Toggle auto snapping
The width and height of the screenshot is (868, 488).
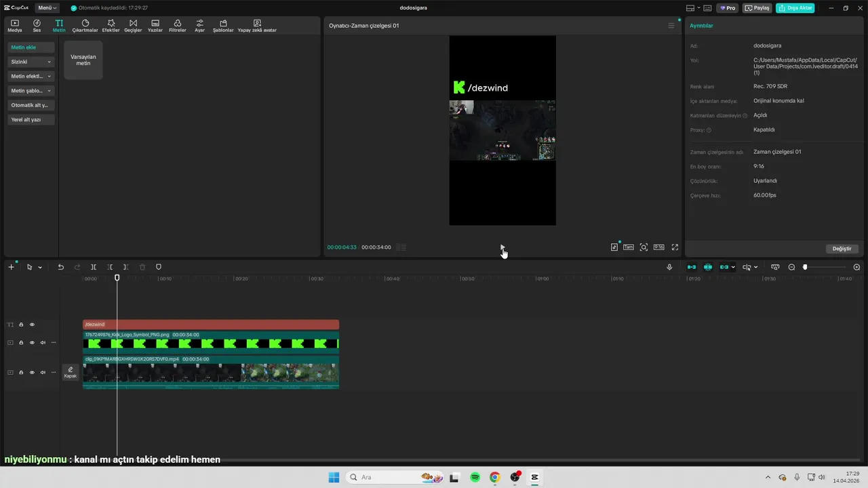708,267
